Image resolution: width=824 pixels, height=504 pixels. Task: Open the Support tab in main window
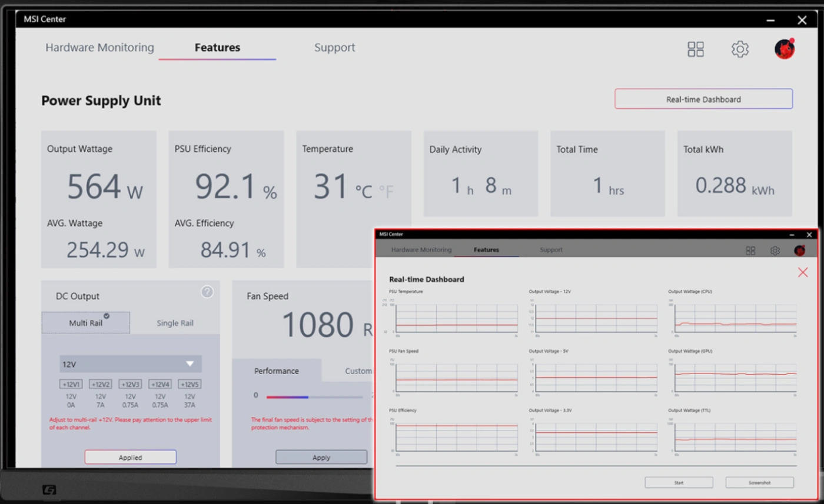coord(334,48)
